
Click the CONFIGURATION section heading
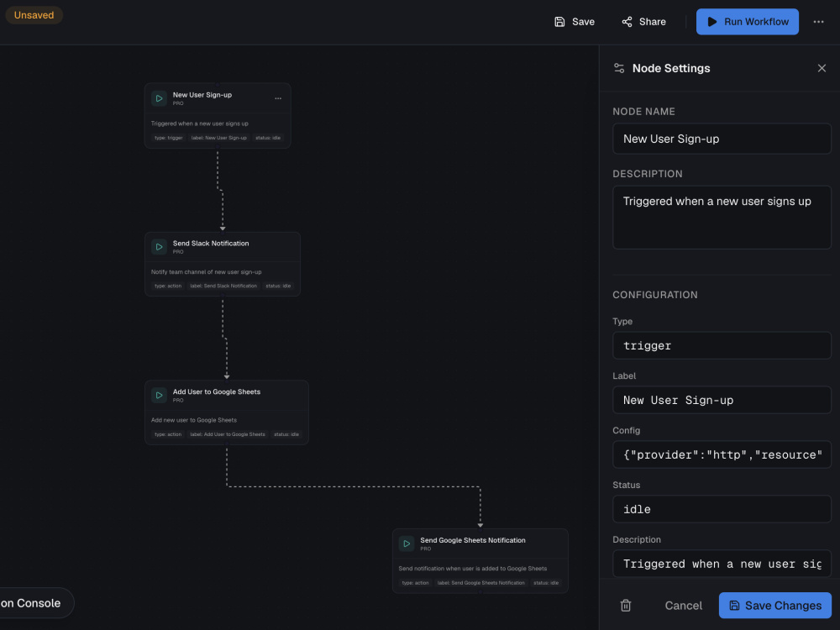[x=654, y=295]
